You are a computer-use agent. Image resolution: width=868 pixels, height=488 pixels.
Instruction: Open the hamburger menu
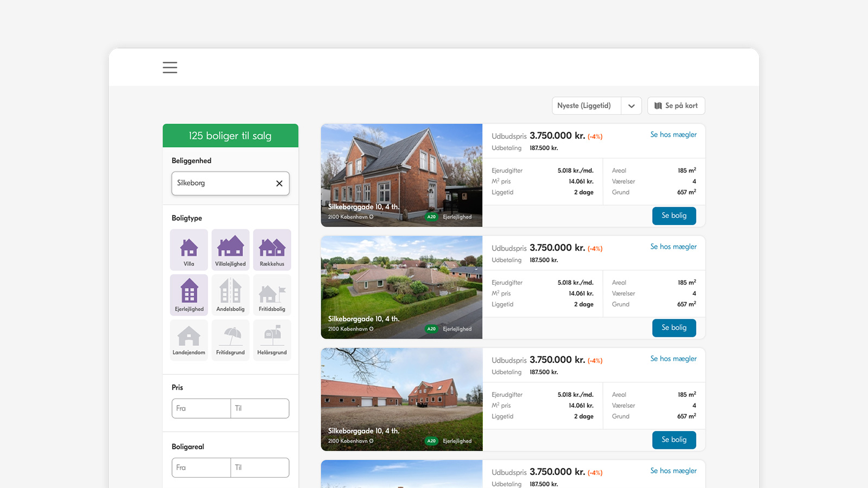pos(170,67)
